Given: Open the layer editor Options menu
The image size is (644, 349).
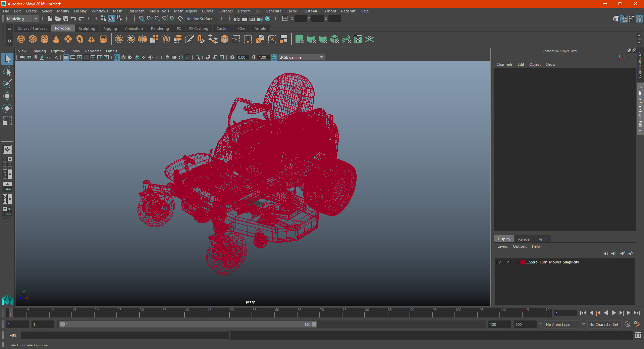Looking at the screenshot, I should [x=520, y=246].
